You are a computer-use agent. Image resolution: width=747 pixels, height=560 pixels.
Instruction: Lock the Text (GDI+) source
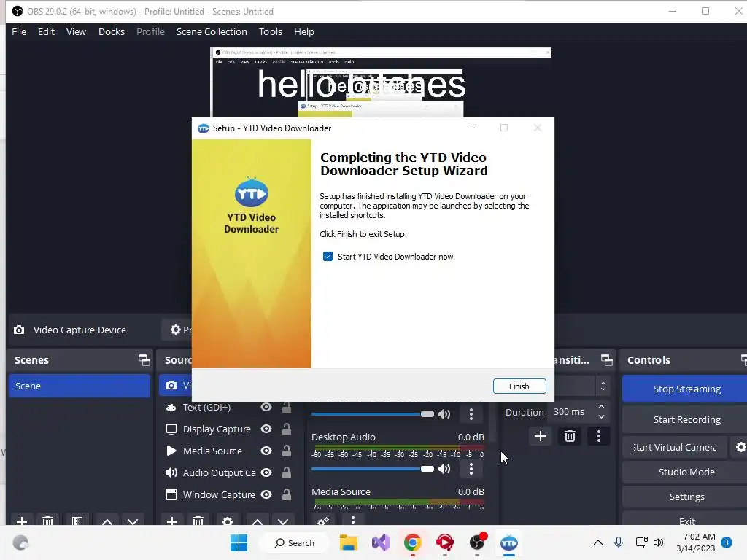click(286, 407)
